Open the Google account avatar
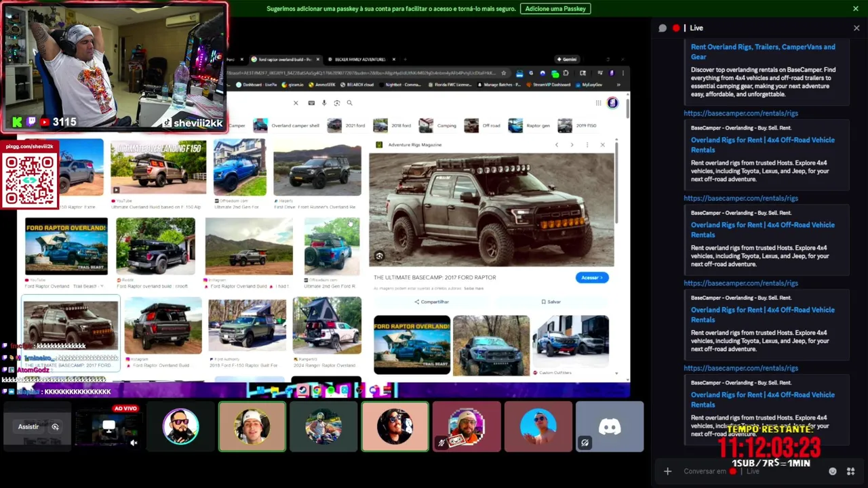The height and width of the screenshot is (488, 868). tap(612, 103)
